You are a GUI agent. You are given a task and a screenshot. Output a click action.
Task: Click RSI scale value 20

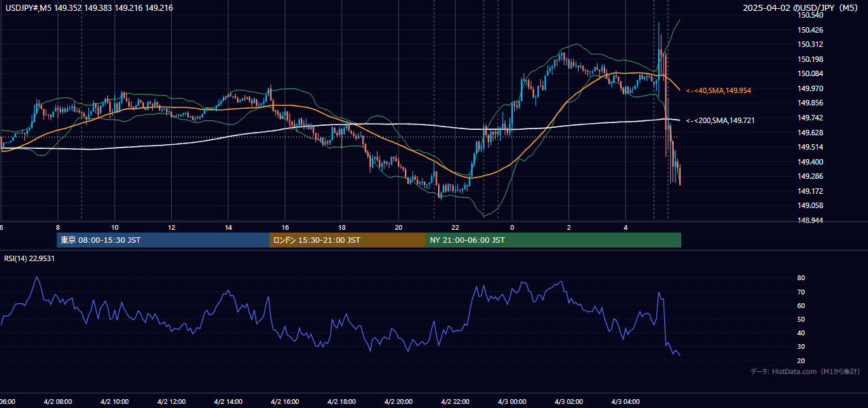pyautogui.click(x=801, y=360)
